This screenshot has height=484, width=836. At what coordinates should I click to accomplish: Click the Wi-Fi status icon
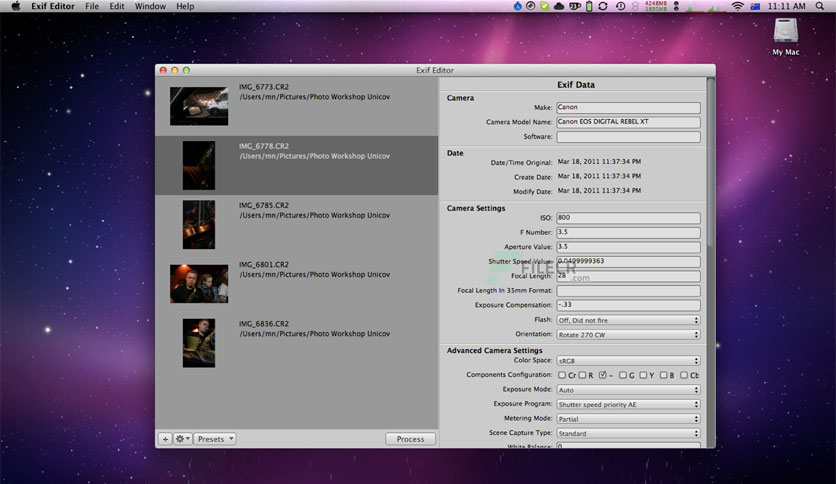[x=737, y=6]
